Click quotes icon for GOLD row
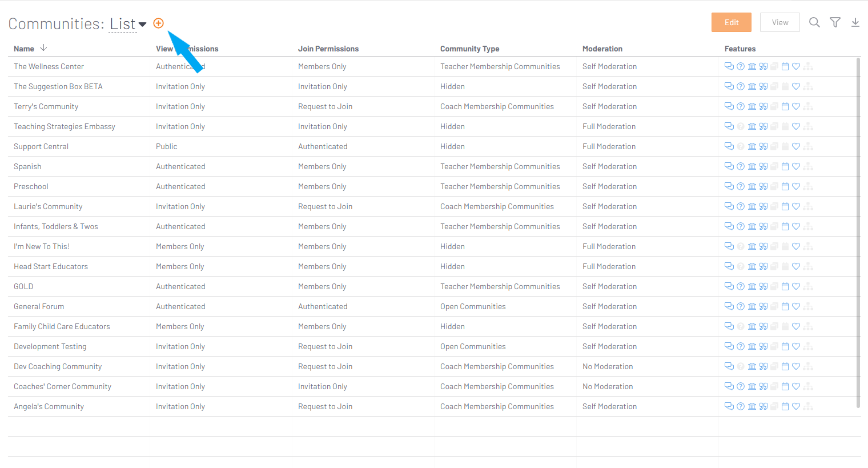 coord(763,286)
